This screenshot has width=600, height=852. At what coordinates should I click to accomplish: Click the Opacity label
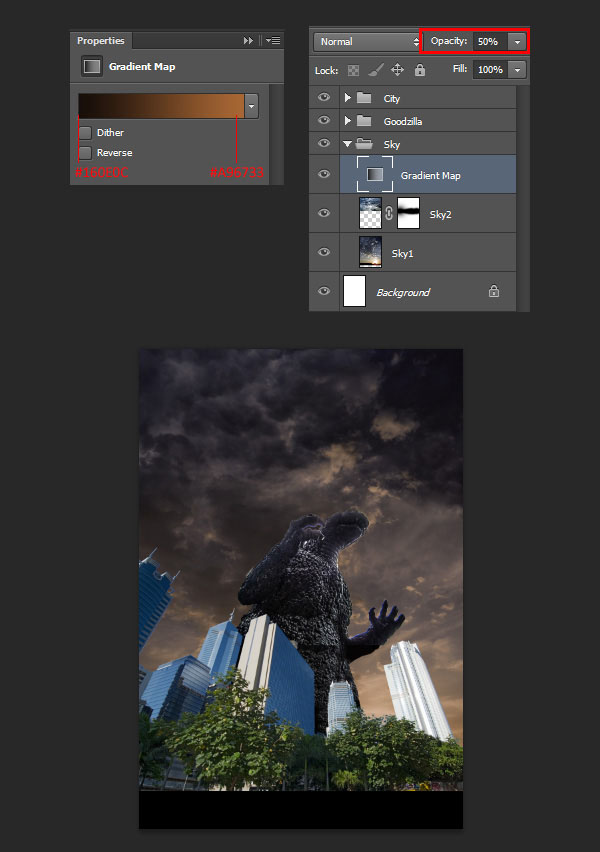click(448, 41)
